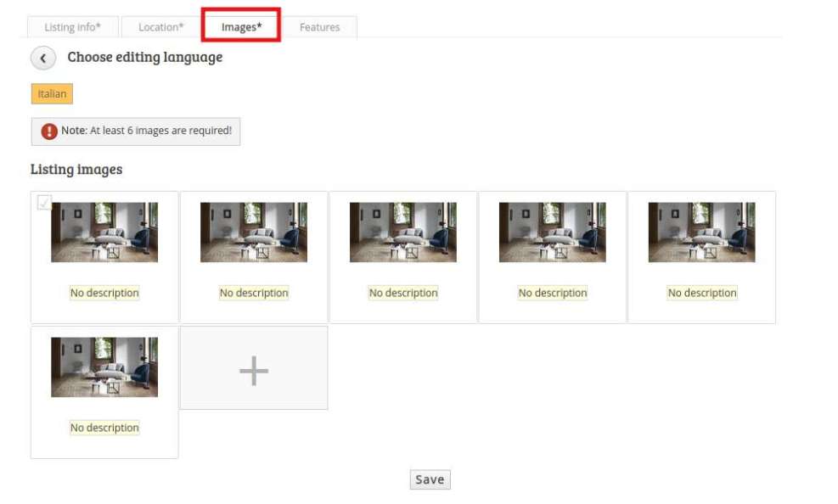Open the Features tab
This screenshot has height=504, width=838.
(x=319, y=27)
